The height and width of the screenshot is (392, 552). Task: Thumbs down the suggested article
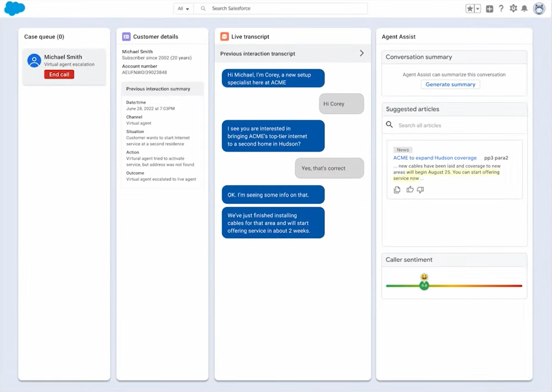coord(420,190)
